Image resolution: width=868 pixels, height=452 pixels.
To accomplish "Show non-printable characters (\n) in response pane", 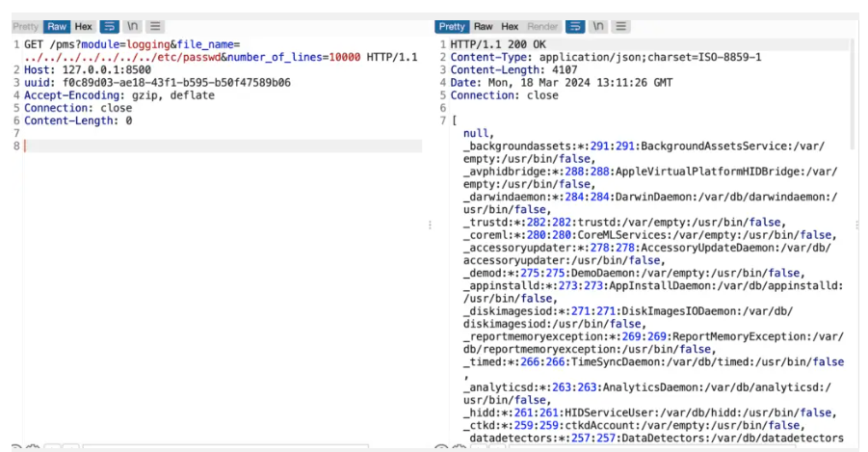I will point(599,26).
